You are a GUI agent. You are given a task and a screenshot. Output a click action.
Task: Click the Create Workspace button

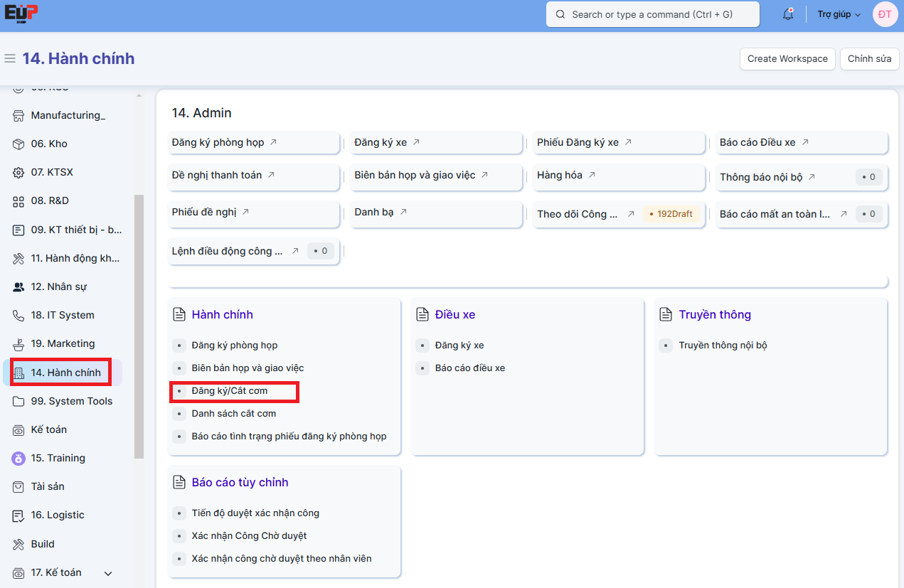click(787, 58)
